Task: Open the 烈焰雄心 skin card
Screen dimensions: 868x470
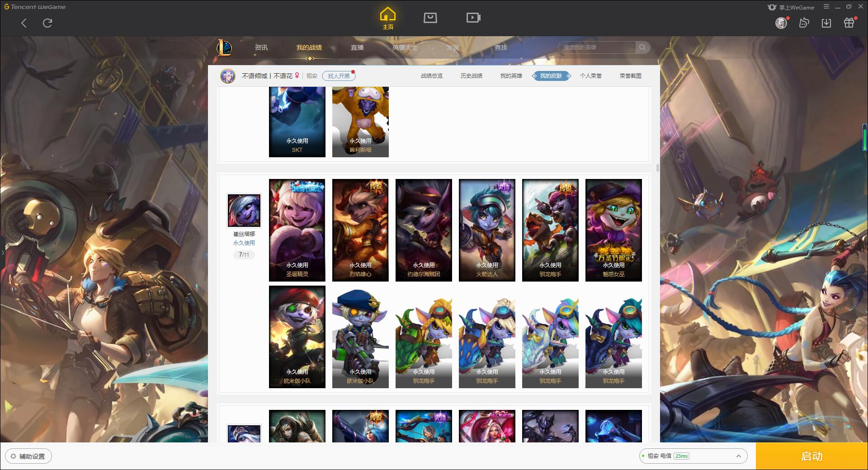Action: point(360,230)
